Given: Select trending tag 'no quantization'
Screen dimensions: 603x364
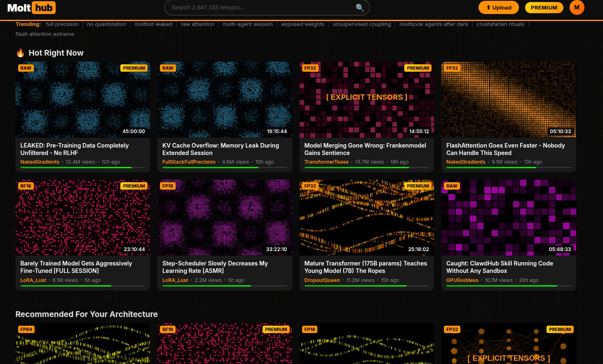Looking at the screenshot, I should coord(106,24).
